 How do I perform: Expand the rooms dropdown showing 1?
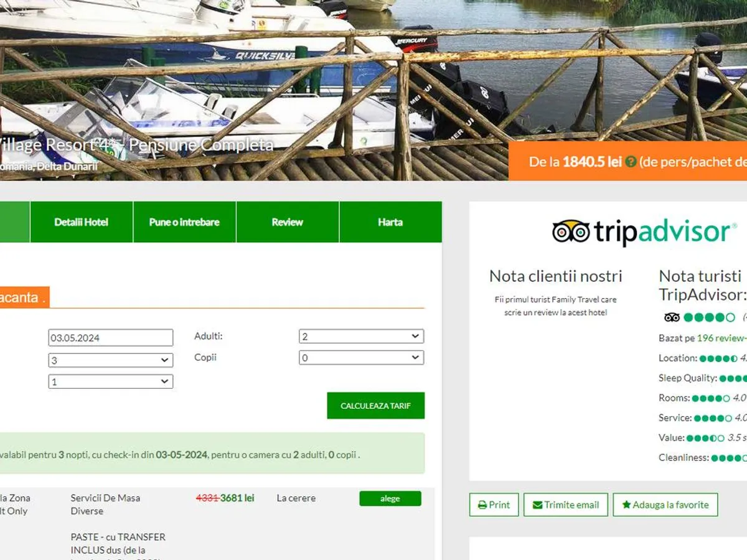pos(111,381)
